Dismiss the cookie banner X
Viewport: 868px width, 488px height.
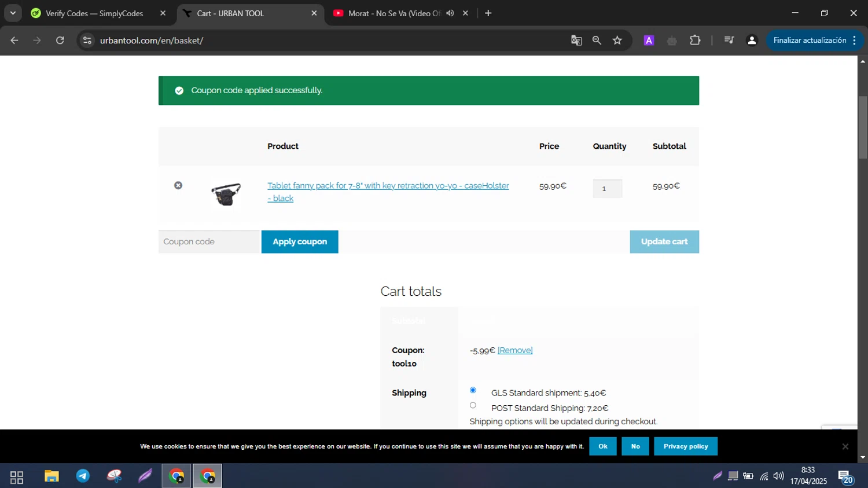click(845, 446)
